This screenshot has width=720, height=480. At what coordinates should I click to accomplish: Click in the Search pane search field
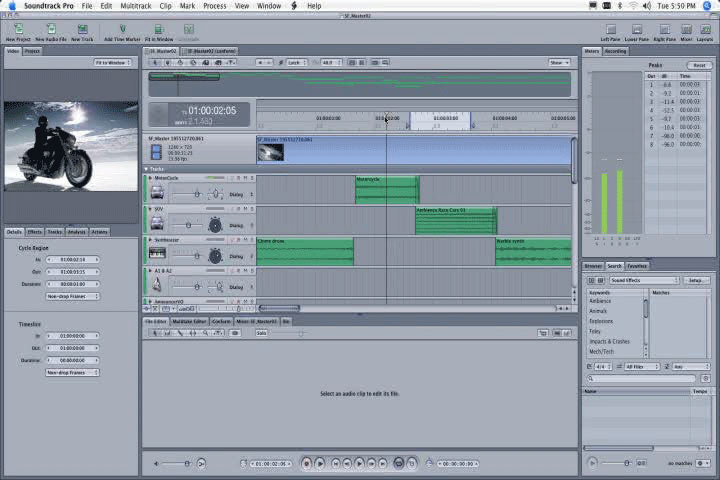tap(641, 378)
